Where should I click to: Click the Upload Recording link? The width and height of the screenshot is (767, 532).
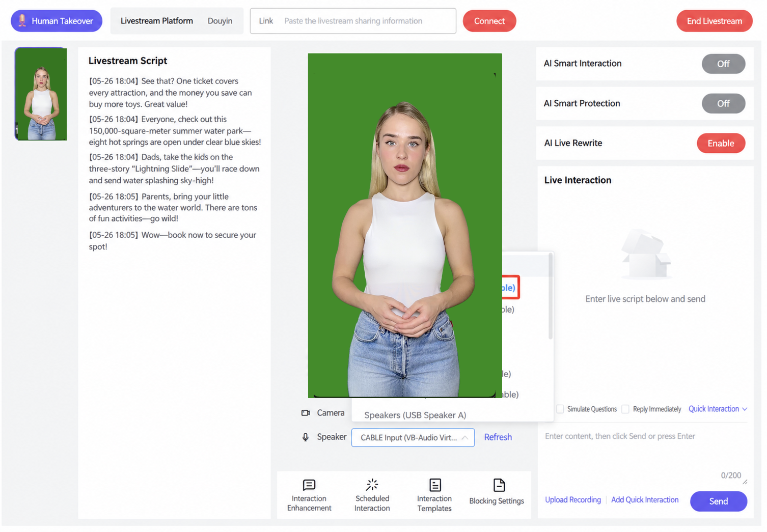pos(573,499)
